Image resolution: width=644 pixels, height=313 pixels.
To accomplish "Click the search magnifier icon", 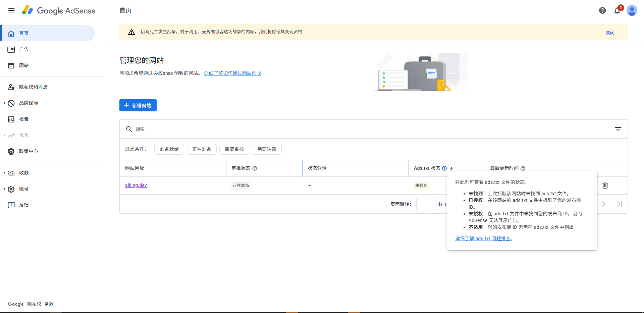I will (x=129, y=129).
